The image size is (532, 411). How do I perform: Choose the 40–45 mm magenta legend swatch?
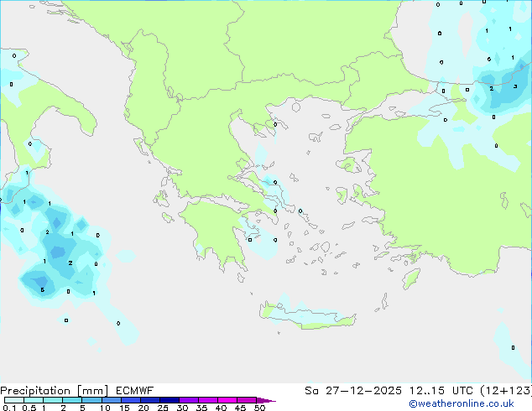pos(227,400)
